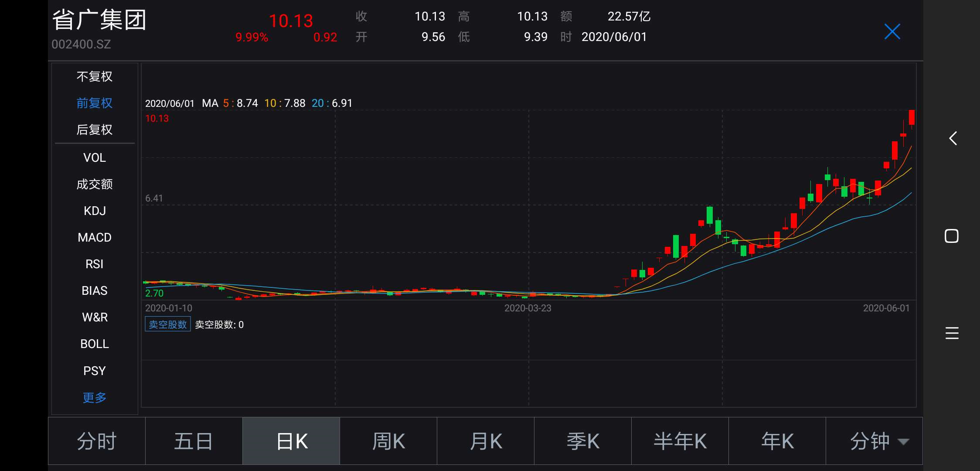Tap the 9.99% change percentage
This screenshot has height=471, width=980.
point(252,37)
